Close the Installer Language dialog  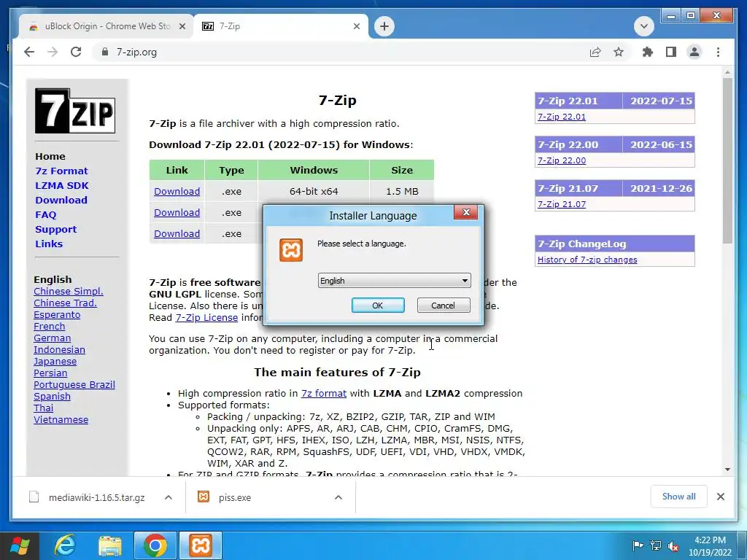(466, 212)
